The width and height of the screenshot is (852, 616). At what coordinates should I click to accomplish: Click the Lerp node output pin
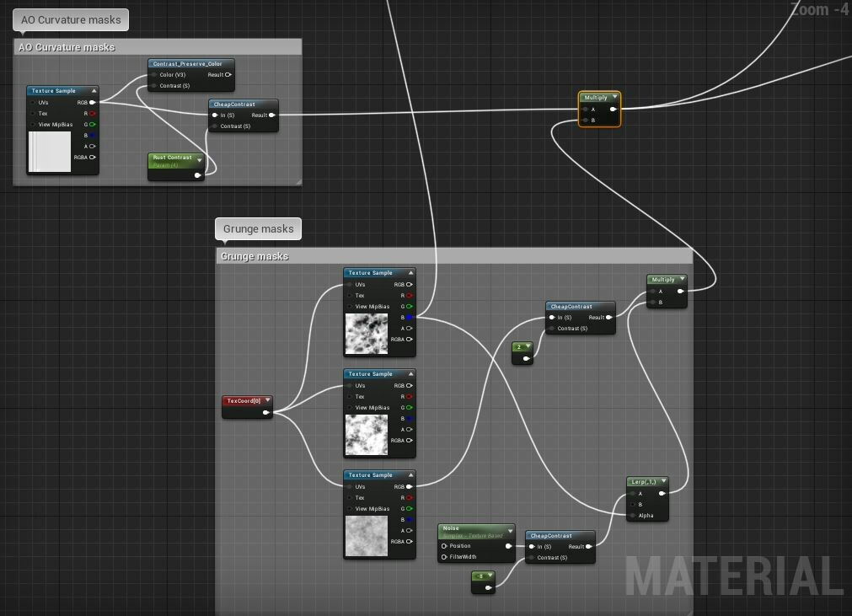tap(662, 493)
